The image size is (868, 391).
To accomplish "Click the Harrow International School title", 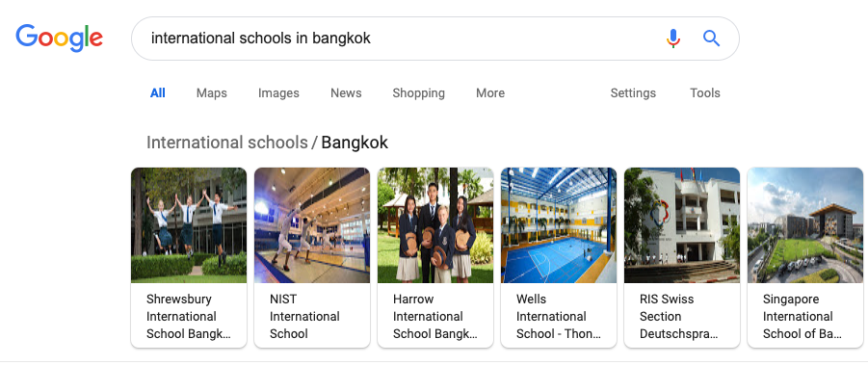I will coord(434,316).
